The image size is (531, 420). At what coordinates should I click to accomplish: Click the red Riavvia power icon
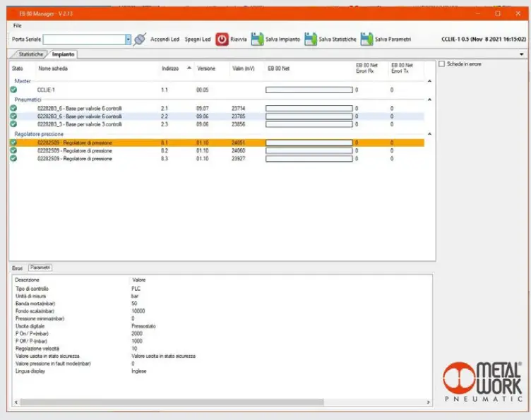coord(222,40)
